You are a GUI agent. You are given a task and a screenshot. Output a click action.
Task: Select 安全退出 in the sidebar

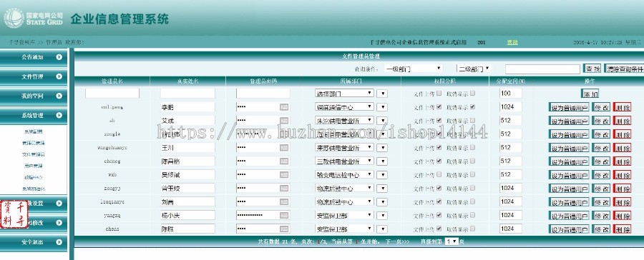pos(33,242)
